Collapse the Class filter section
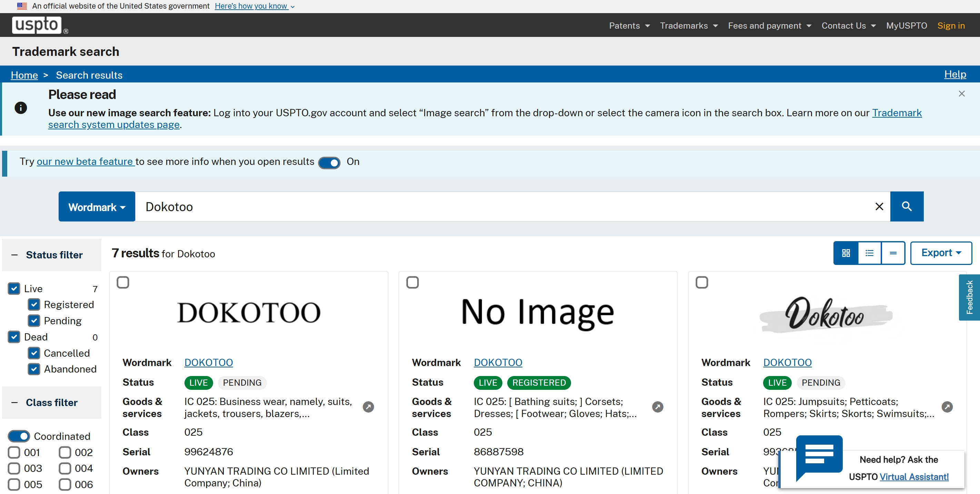 point(52,403)
